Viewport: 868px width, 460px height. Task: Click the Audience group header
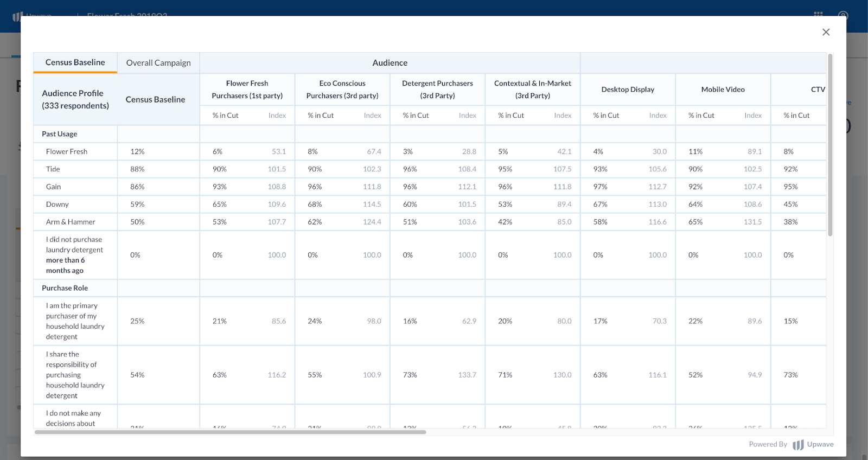click(390, 63)
